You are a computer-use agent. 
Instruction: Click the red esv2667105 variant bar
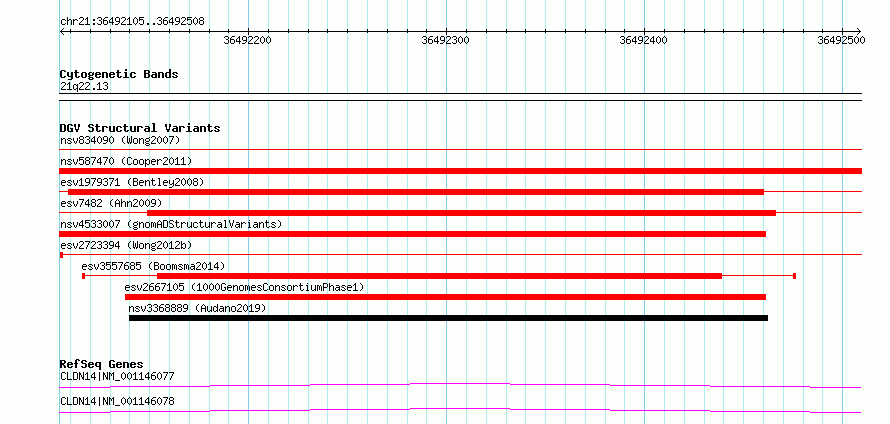pos(446,297)
